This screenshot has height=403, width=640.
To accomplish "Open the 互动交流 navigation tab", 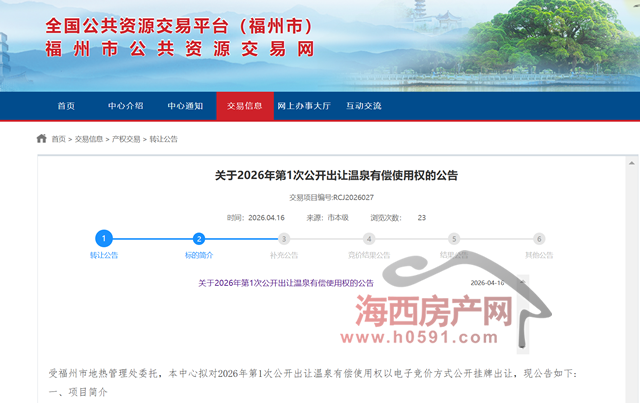I will tap(364, 106).
